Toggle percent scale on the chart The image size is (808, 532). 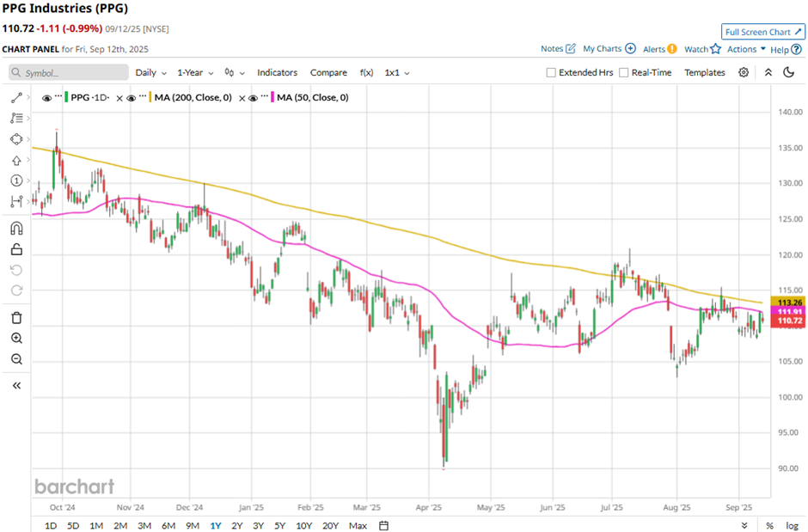tap(769, 525)
